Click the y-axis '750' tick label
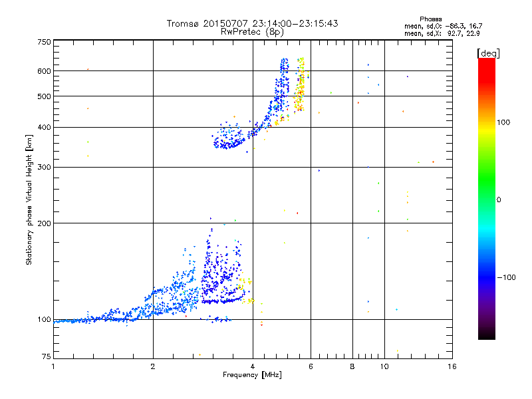This screenshot has height=399, width=532. tap(44, 42)
